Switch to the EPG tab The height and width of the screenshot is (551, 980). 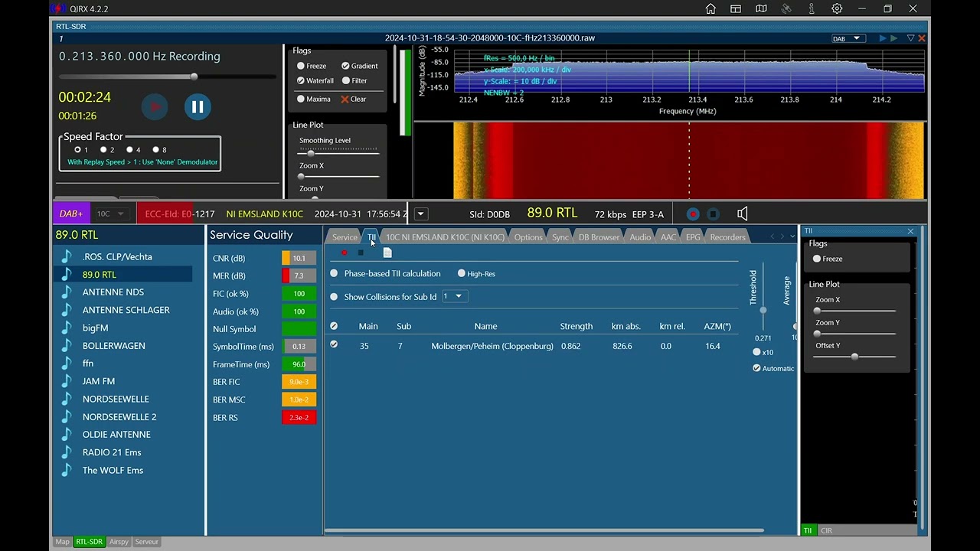693,237
